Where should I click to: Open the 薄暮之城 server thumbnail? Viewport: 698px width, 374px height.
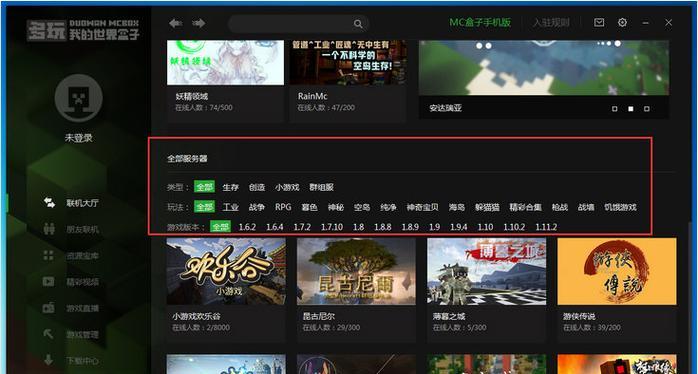pyautogui.click(x=487, y=271)
